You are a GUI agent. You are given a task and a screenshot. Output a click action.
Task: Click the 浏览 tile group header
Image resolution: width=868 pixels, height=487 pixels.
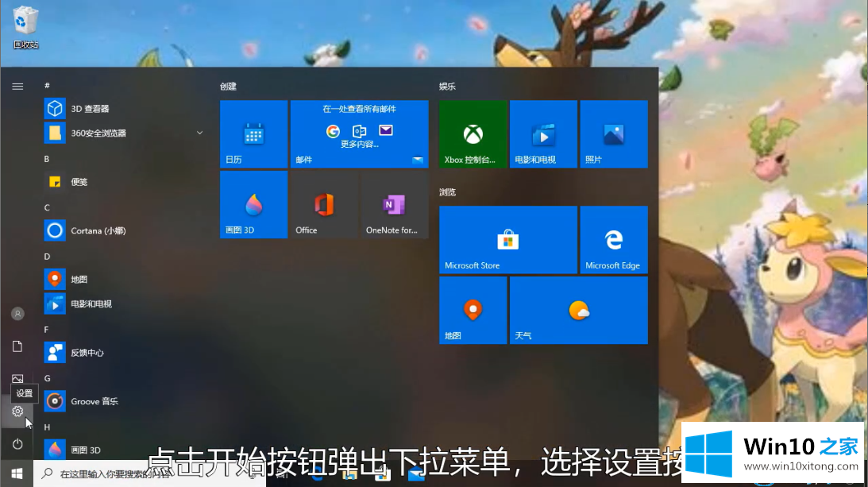tap(447, 192)
